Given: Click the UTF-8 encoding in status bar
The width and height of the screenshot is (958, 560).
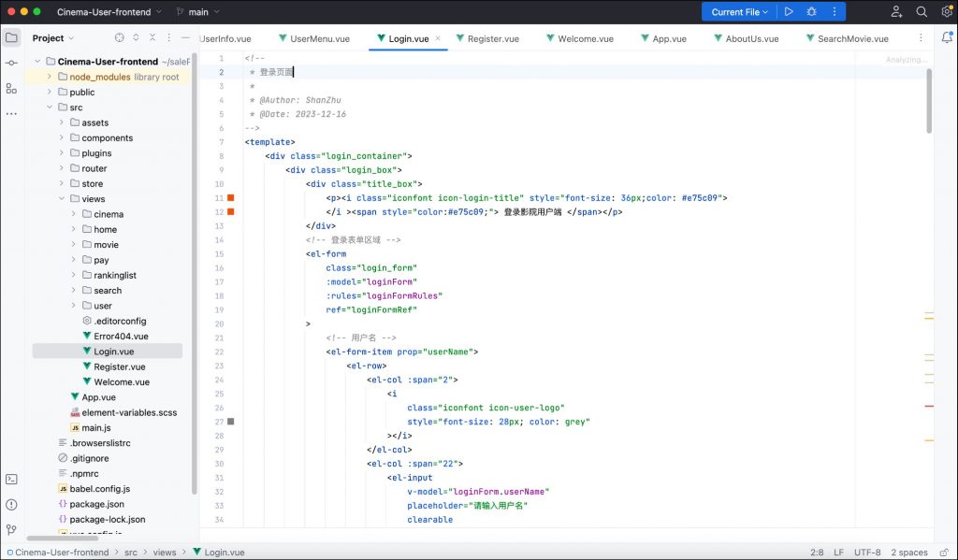Looking at the screenshot, I should [866, 553].
